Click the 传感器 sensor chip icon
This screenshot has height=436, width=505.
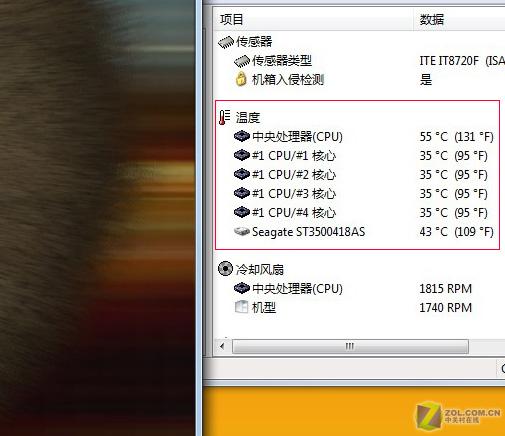(226, 42)
